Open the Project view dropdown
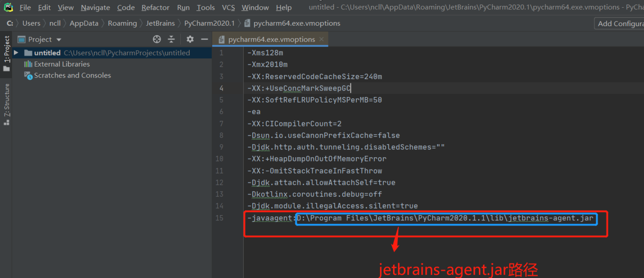This screenshot has height=278, width=644. coord(58,40)
